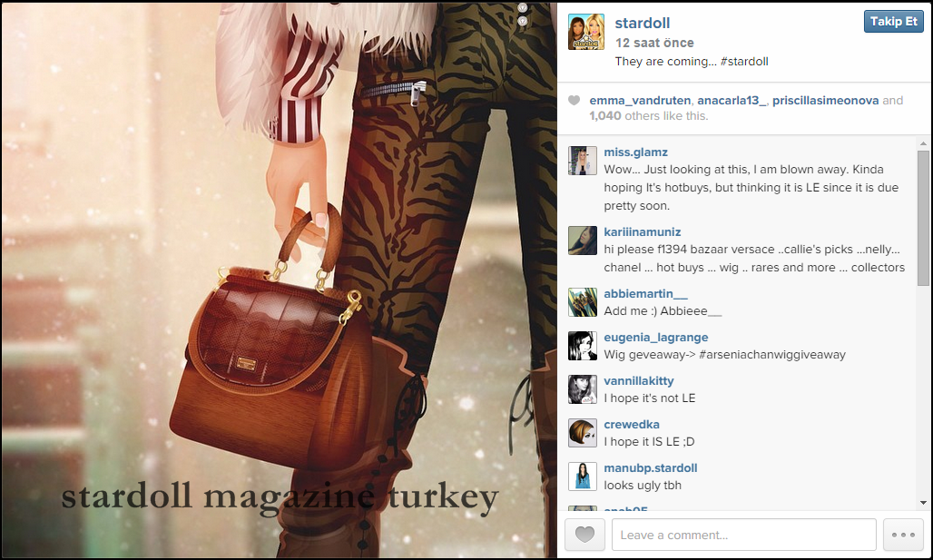Open miss.glamz commenter avatar

pyautogui.click(x=583, y=161)
